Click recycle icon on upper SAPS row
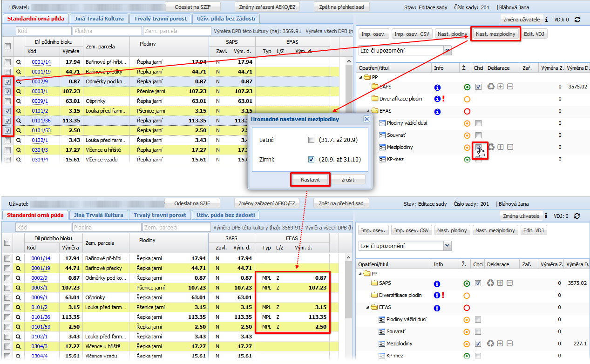590x364 pixels. click(491, 87)
